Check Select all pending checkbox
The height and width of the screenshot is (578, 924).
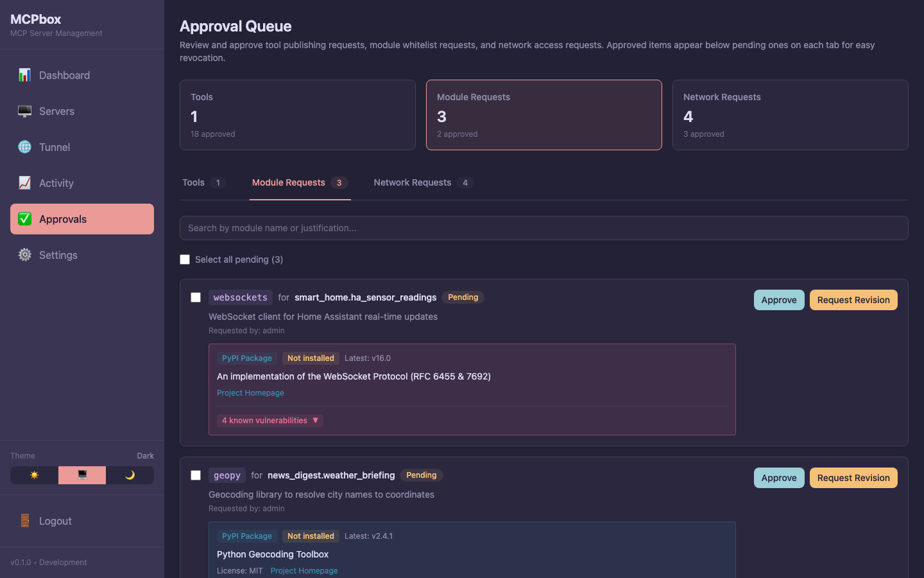coord(185,259)
